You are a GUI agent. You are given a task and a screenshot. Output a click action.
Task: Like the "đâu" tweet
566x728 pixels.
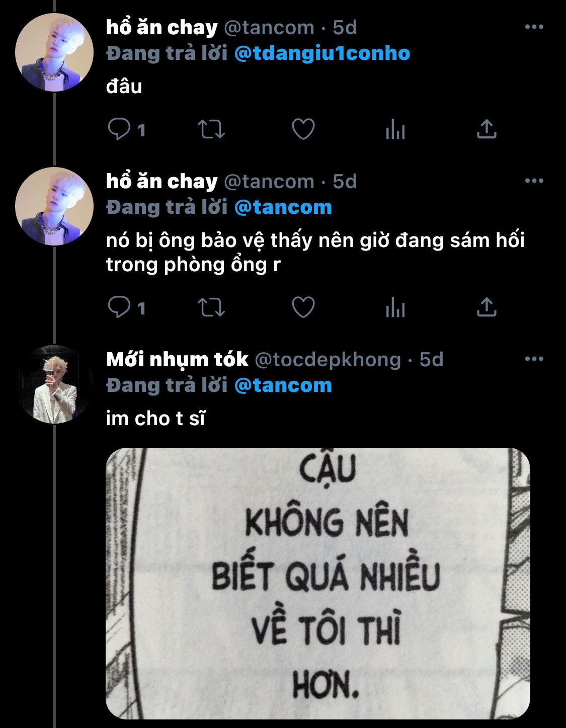coord(303,129)
